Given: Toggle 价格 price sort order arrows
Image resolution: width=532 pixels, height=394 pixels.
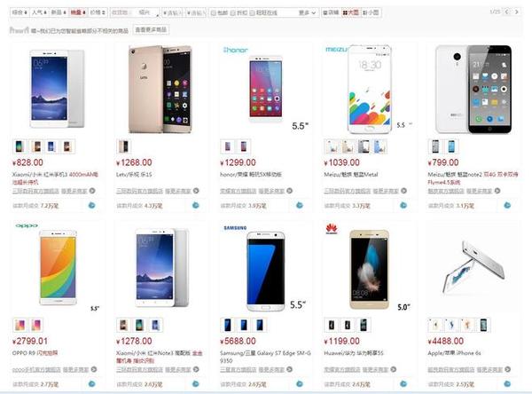Looking at the screenshot, I should [98, 12].
